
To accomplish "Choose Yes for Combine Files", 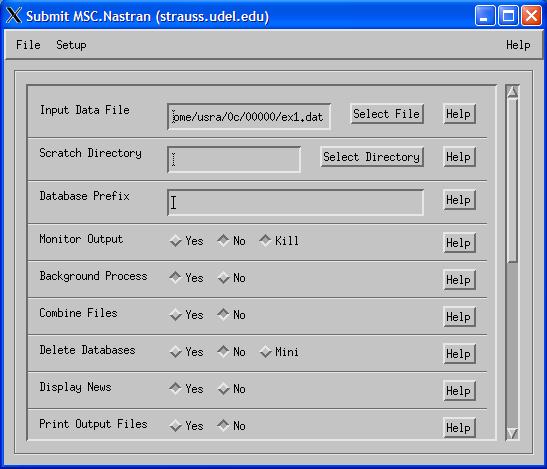I will pyautogui.click(x=186, y=315).
